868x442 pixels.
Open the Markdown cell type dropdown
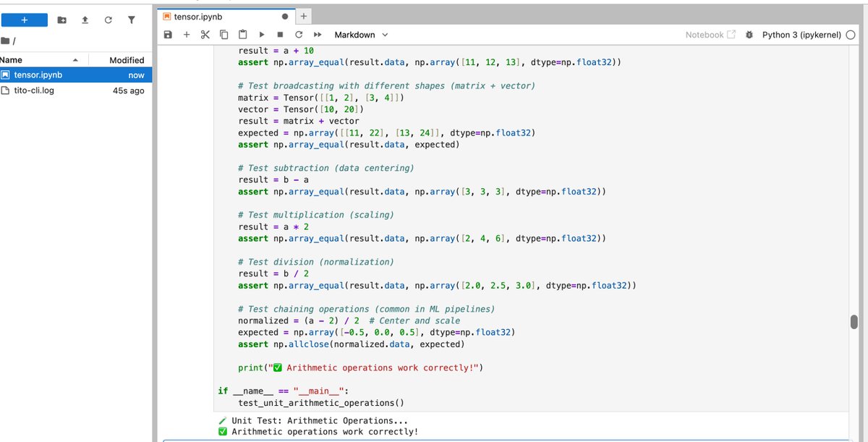[361, 35]
